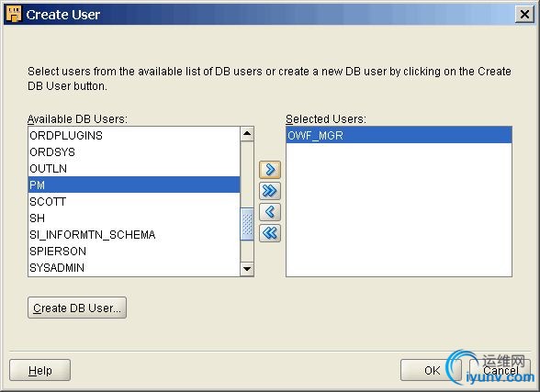Image resolution: width=540 pixels, height=392 pixels.
Task: Move all users right with double arrow
Action: (x=270, y=191)
